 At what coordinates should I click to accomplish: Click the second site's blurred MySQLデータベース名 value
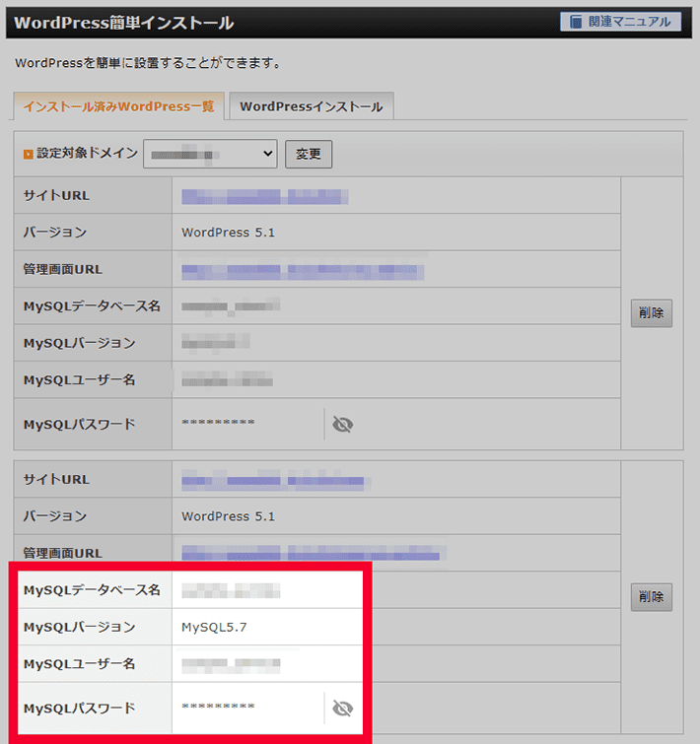coord(231,590)
